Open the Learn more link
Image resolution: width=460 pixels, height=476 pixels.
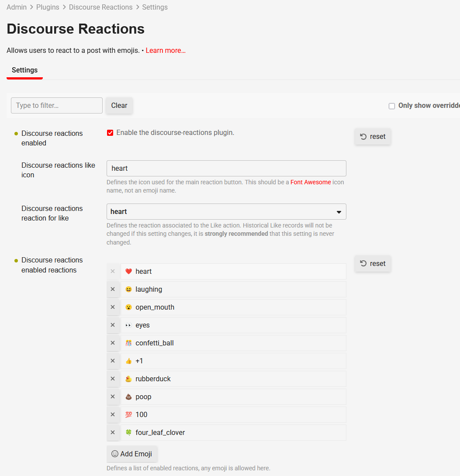166,51
